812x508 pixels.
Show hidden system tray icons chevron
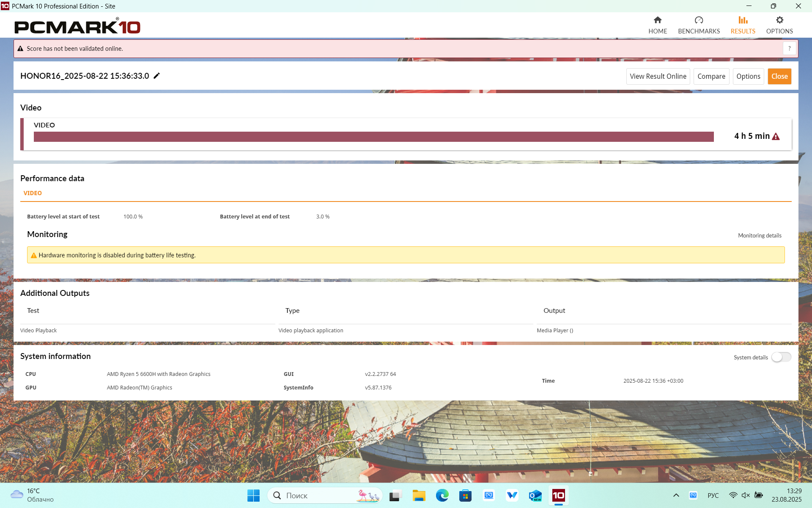[676, 495]
